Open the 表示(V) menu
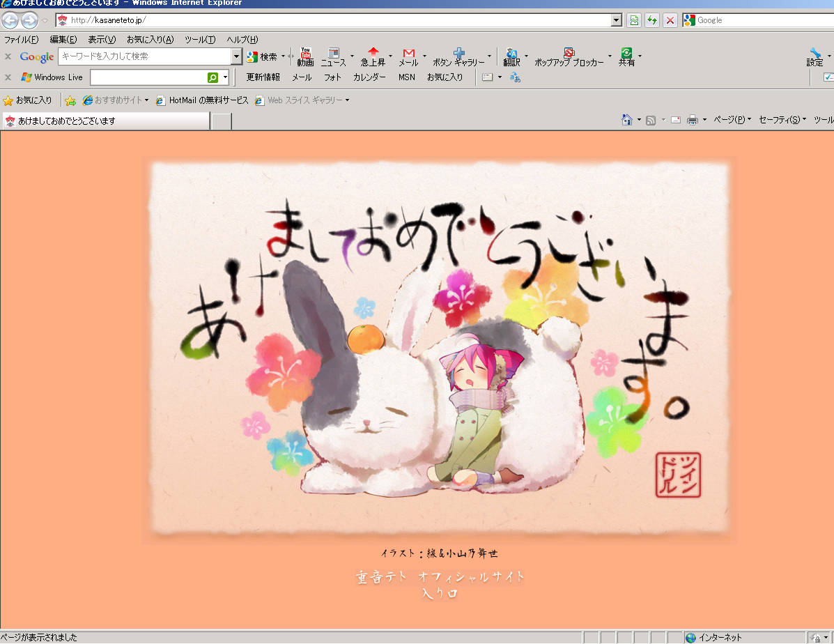This screenshot has height=644, width=834. (x=102, y=40)
